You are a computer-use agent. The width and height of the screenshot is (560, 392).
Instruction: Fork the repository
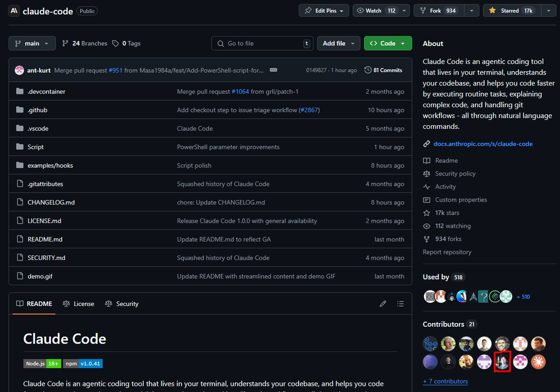tap(439, 11)
